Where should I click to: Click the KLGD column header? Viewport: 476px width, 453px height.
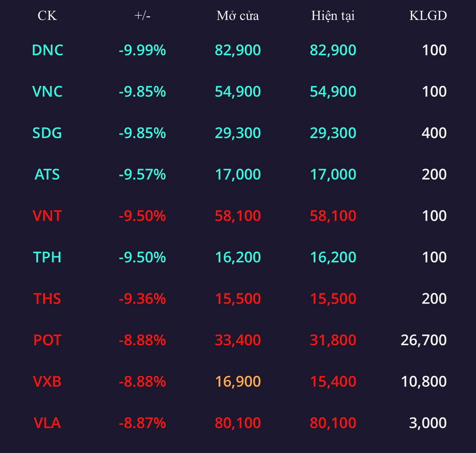[428, 16]
